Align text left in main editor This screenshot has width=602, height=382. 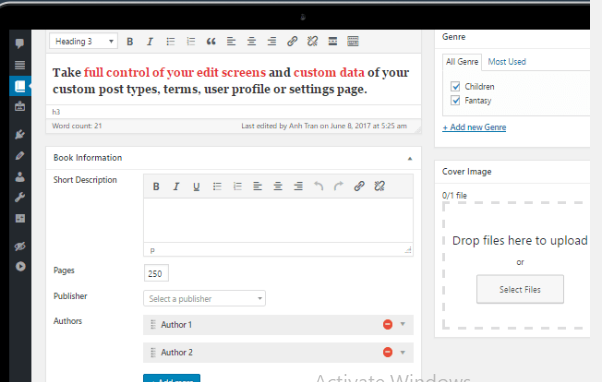[231, 41]
